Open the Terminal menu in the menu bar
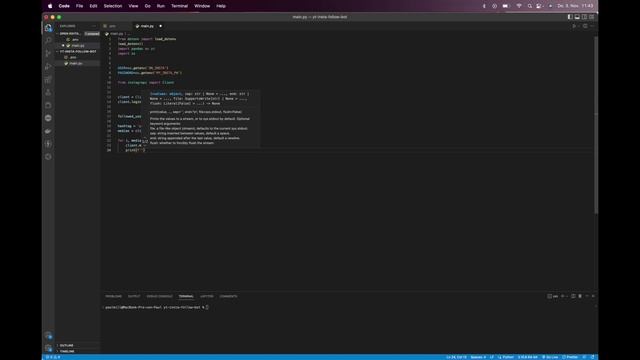The height and width of the screenshot is (360, 640). click(179, 6)
